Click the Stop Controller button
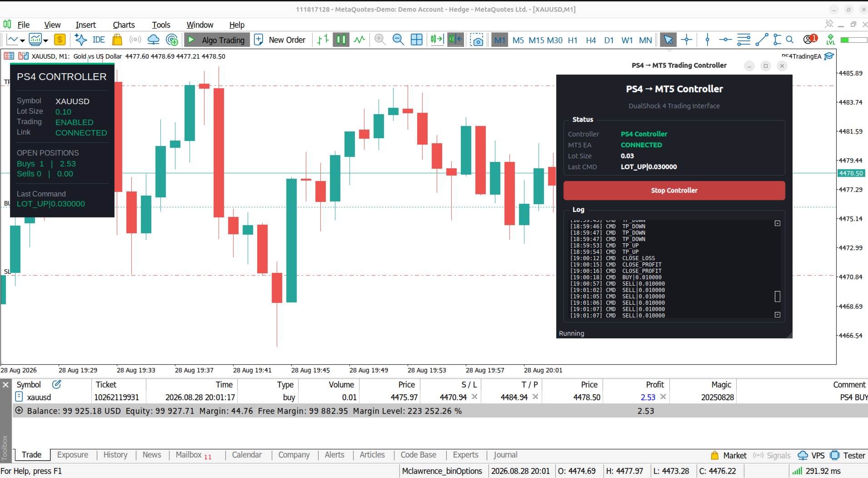The width and height of the screenshot is (868, 478). [x=674, y=191]
